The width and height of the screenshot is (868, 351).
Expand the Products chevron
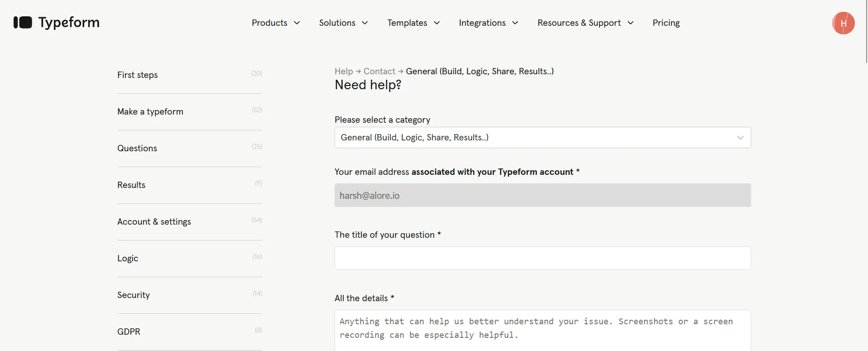point(297,23)
